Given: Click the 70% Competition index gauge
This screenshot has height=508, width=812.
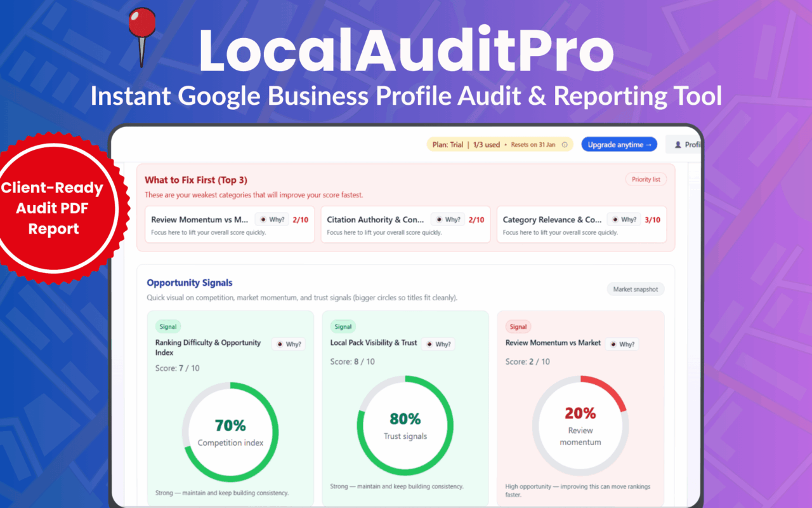Looking at the screenshot, I should 230,432.
